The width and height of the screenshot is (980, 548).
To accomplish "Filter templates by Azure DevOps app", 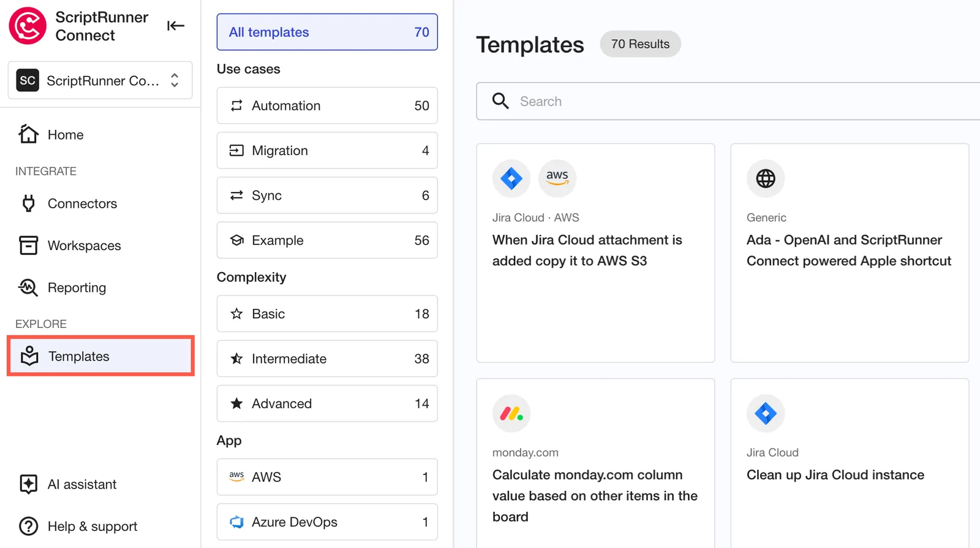I will pos(327,522).
